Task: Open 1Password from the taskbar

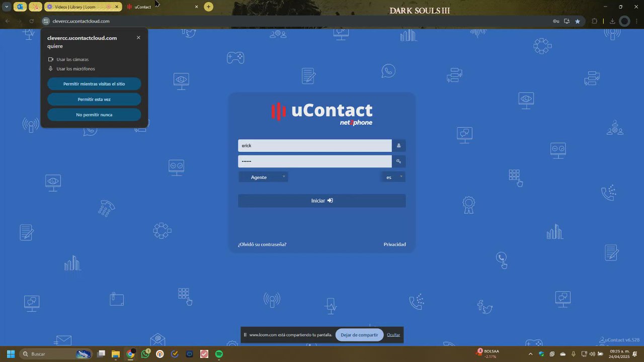Action: click(x=160, y=354)
